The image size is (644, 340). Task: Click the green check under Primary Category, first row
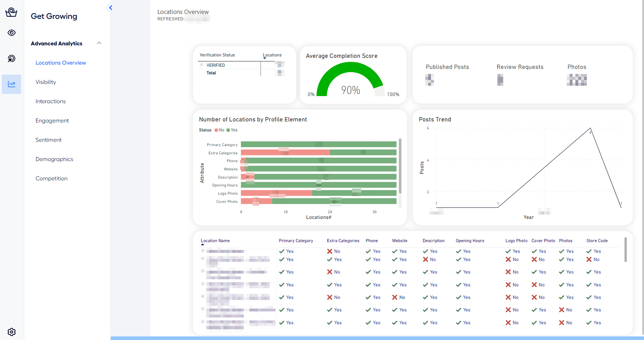coord(282,251)
